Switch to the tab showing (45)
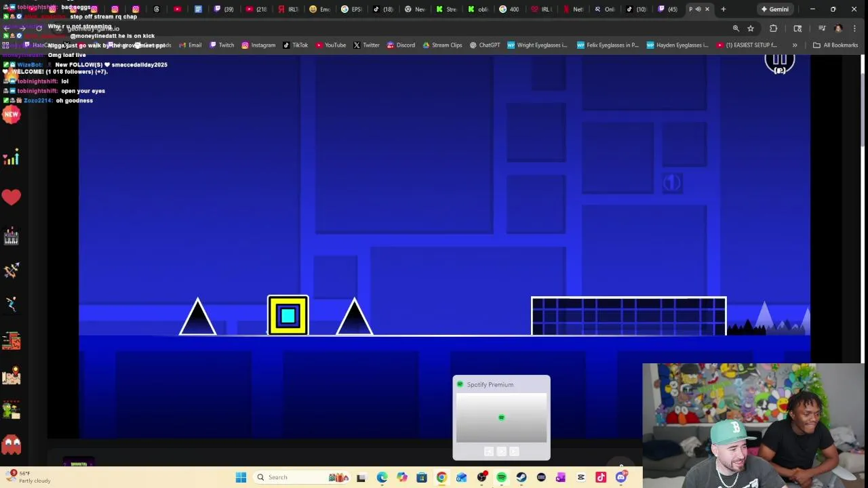 click(667, 9)
